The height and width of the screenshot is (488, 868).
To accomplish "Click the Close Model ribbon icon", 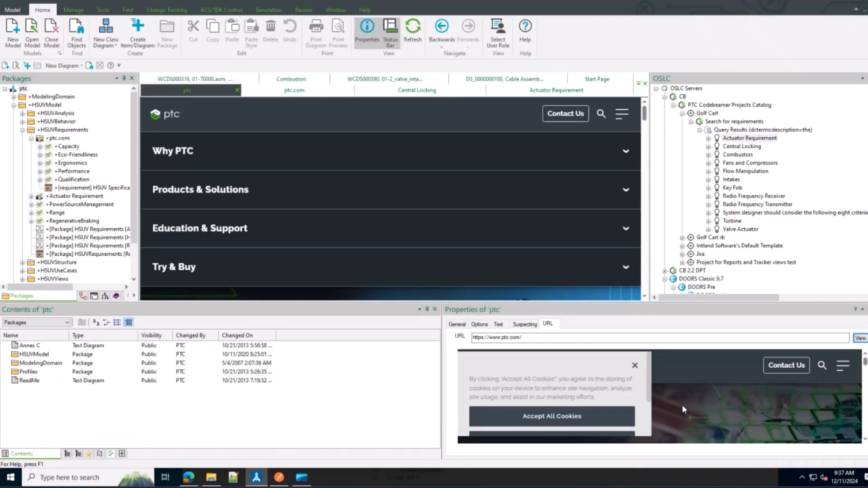I will (52, 33).
